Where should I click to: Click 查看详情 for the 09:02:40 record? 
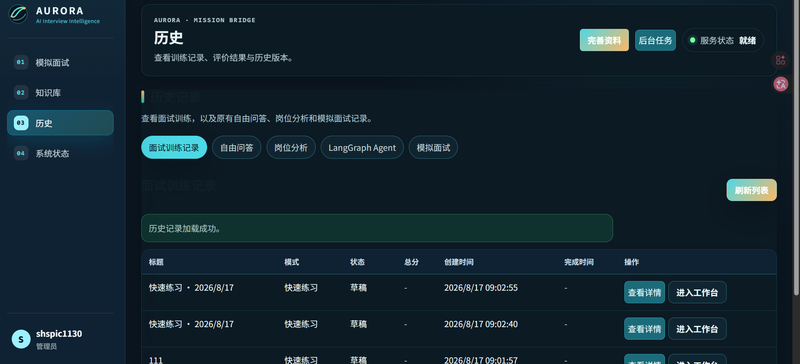(x=644, y=329)
